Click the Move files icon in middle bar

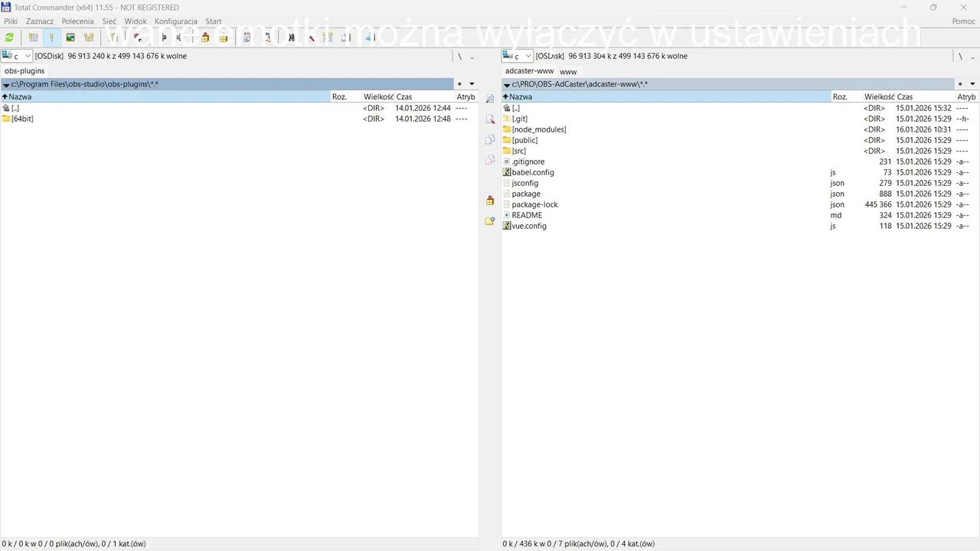(490, 159)
